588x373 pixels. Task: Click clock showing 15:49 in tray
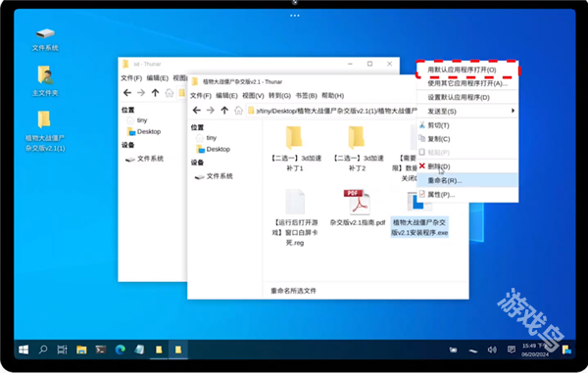535,350
